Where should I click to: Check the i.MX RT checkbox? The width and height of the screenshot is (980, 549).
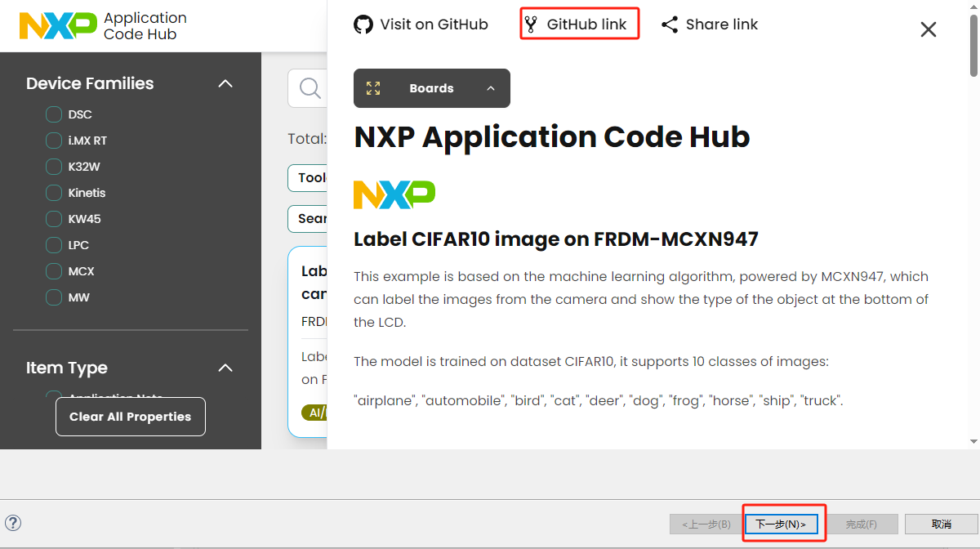(x=54, y=141)
